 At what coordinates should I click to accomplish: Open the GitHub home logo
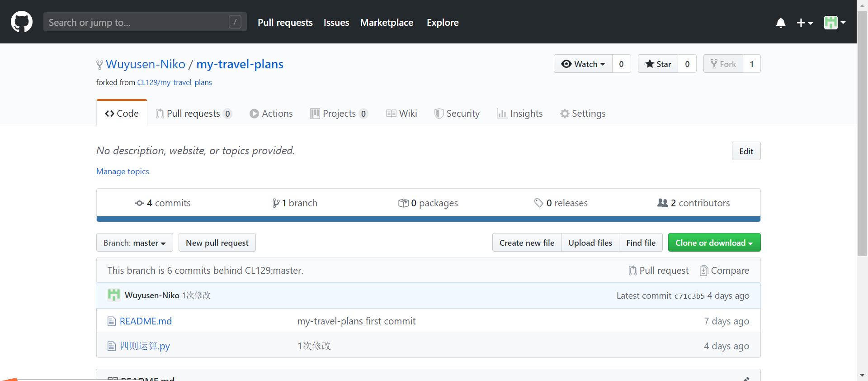tap(22, 22)
